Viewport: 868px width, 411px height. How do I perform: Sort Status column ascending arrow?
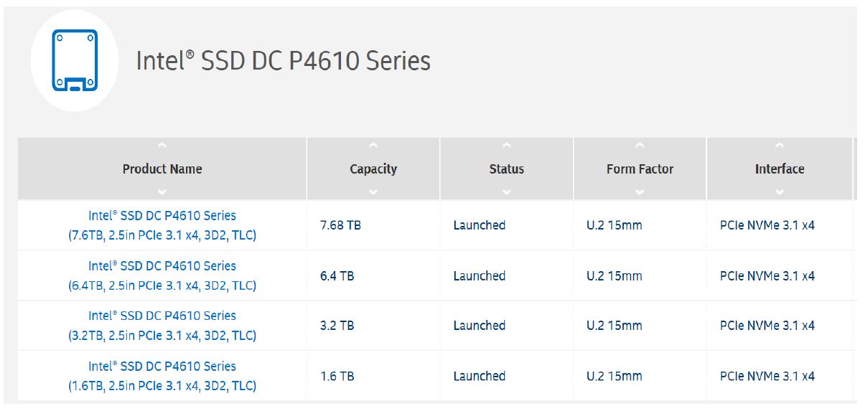(506, 146)
